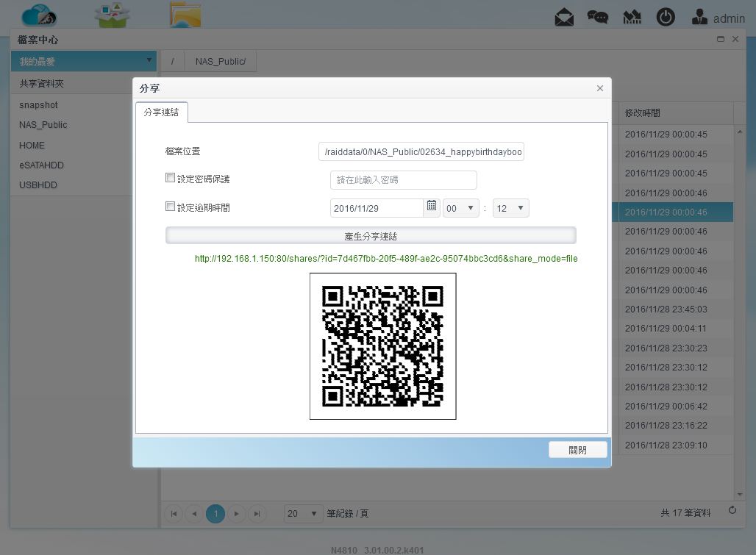Open the calendar date picker icon

coord(432,206)
